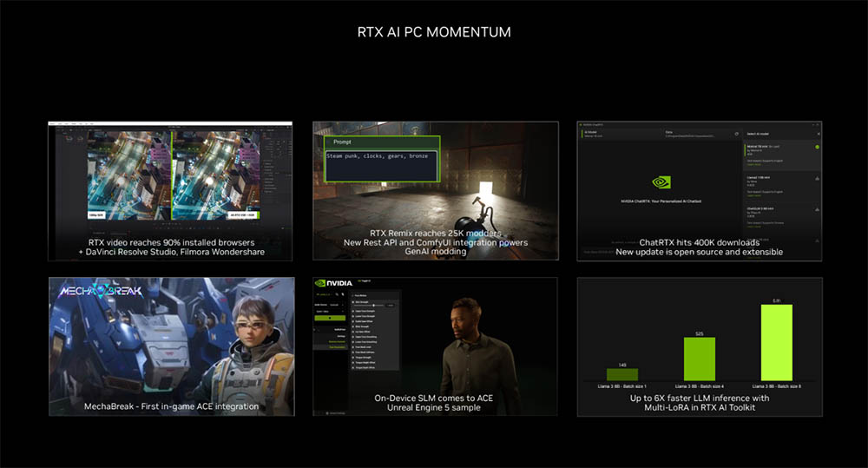Open the RTX Remix steampunk scene thumbnail

coord(436,191)
